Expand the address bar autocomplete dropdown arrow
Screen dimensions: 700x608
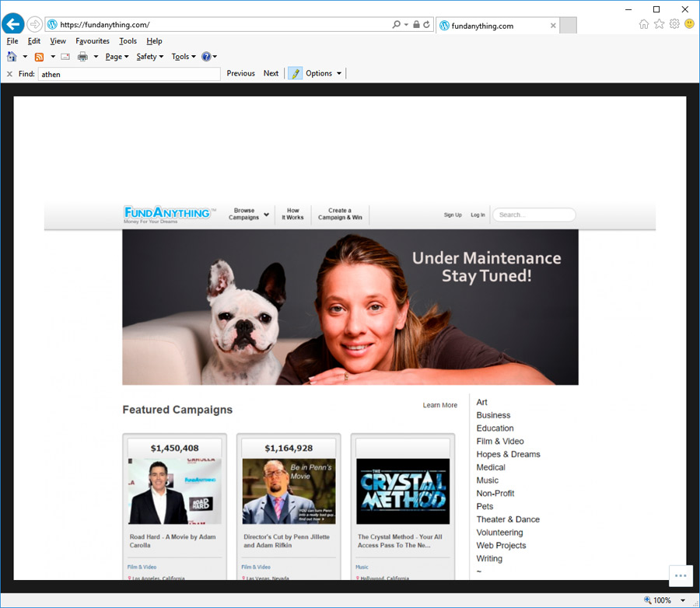[x=406, y=25]
